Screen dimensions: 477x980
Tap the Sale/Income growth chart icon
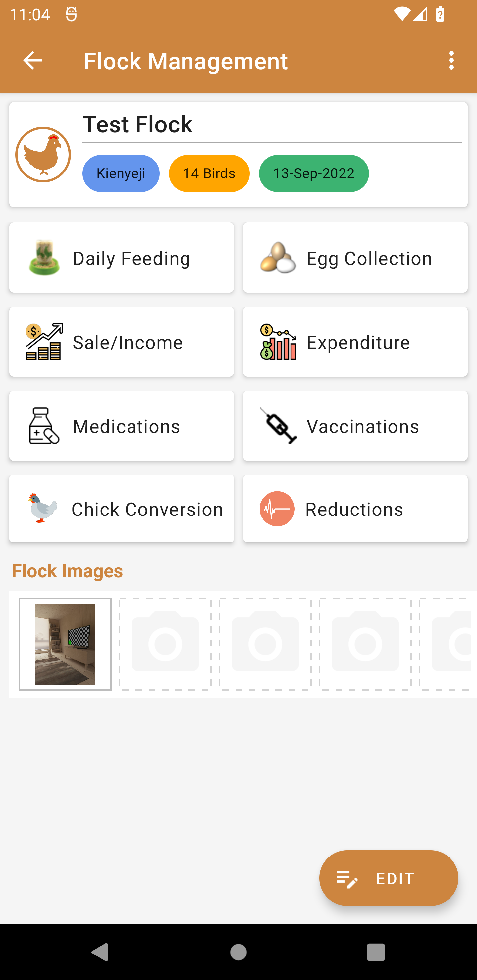point(44,342)
